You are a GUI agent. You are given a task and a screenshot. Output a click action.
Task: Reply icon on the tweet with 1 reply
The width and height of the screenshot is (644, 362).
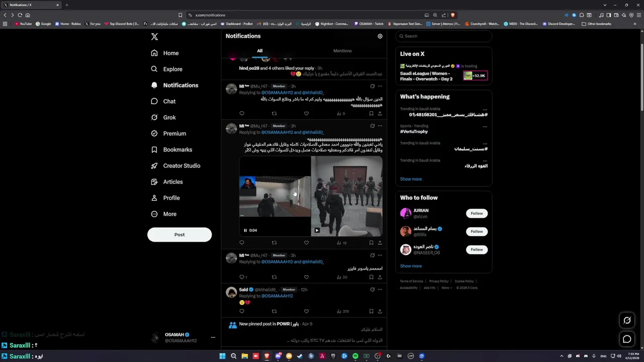[x=242, y=277]
